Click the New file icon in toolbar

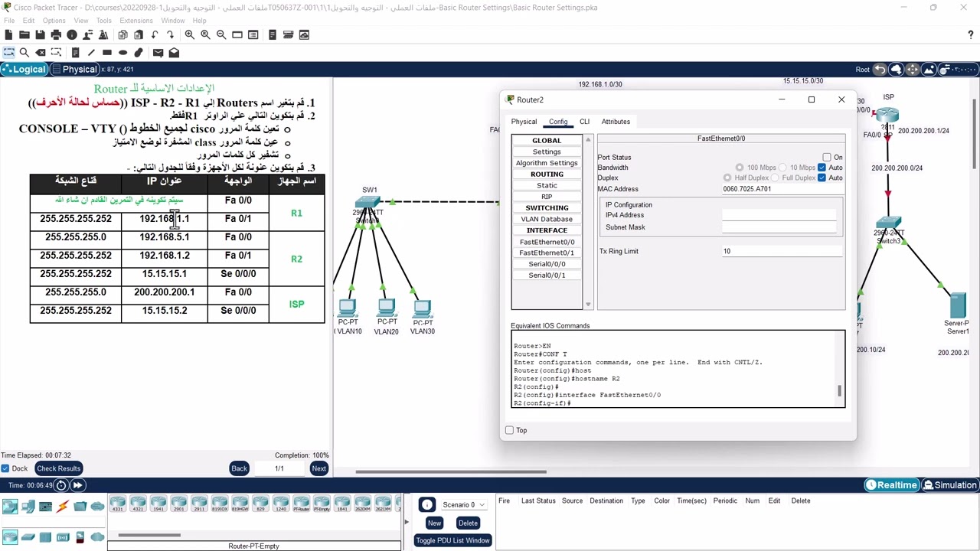[8, 34]
